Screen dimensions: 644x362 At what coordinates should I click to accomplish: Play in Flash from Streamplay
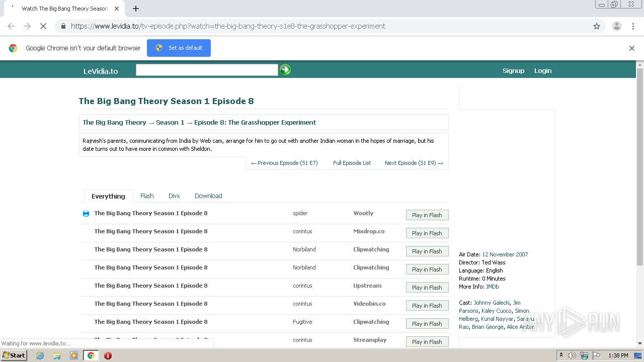coord(427,342)
